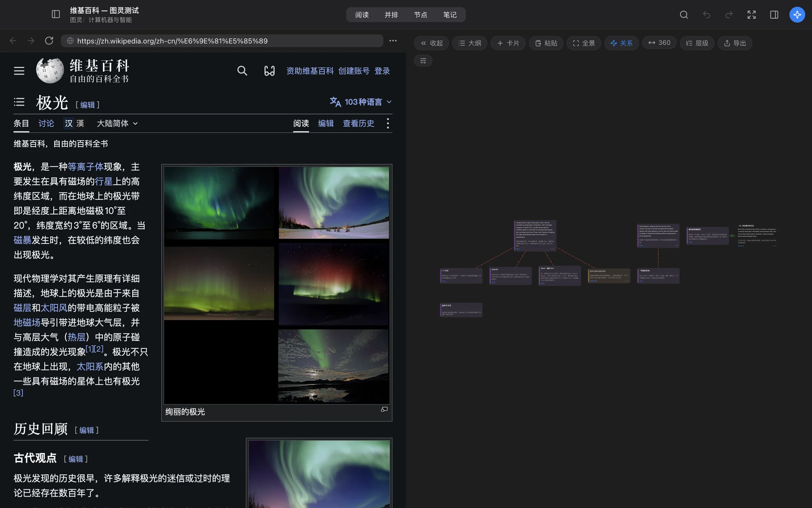Open the browser pane more options menu
Image resolution: width=812 pixels, height=508 pixels.
[393, 41]
